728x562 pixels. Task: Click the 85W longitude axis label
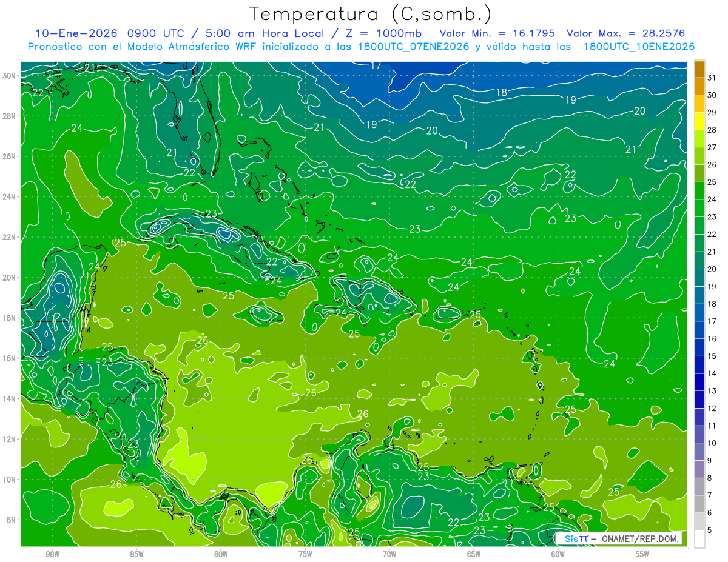[x=136, y=554]
